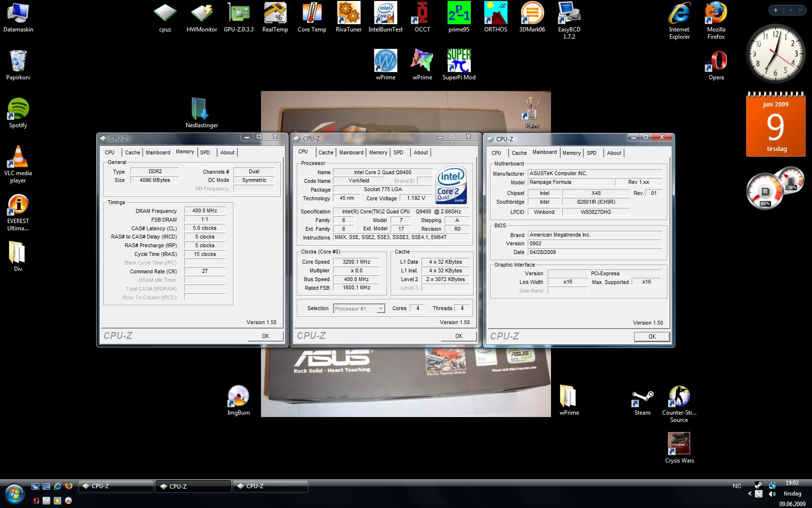Open the Counter-Strike Source shortcut
The image size is (812, 508).
click(680, 404)
